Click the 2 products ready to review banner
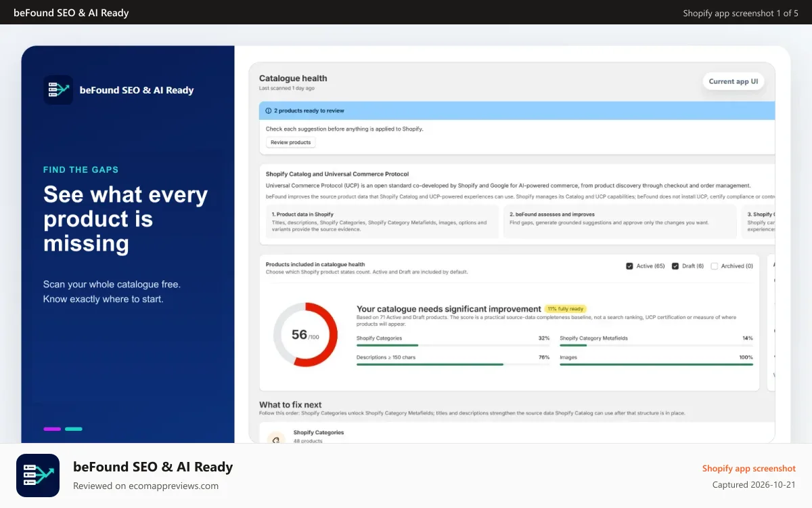 click(517, 110)
